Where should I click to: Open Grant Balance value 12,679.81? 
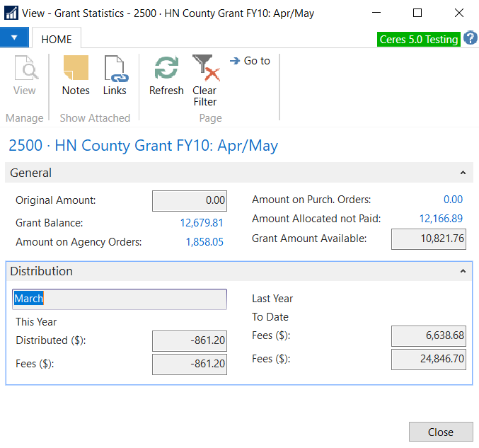click(x=202, y=223)
